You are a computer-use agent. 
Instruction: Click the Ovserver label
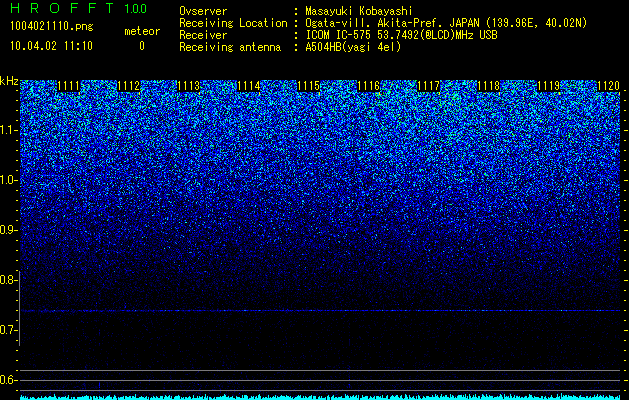pos(203,11)
